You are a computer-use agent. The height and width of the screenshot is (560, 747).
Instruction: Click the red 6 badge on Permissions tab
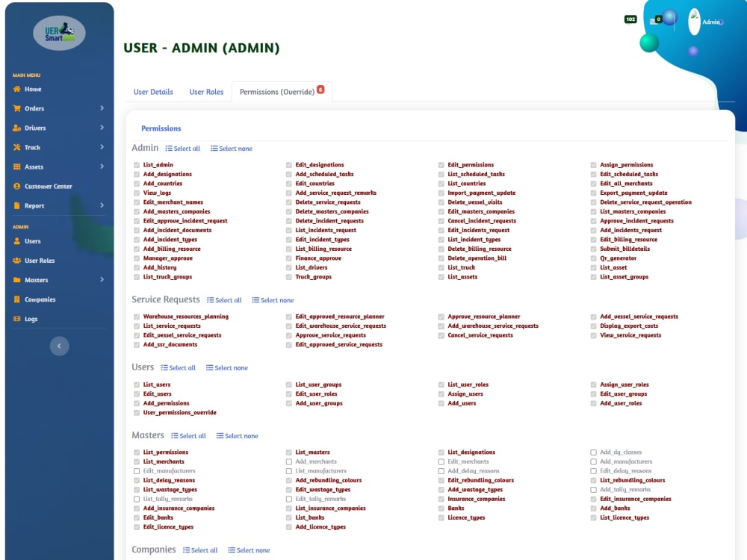320,89
